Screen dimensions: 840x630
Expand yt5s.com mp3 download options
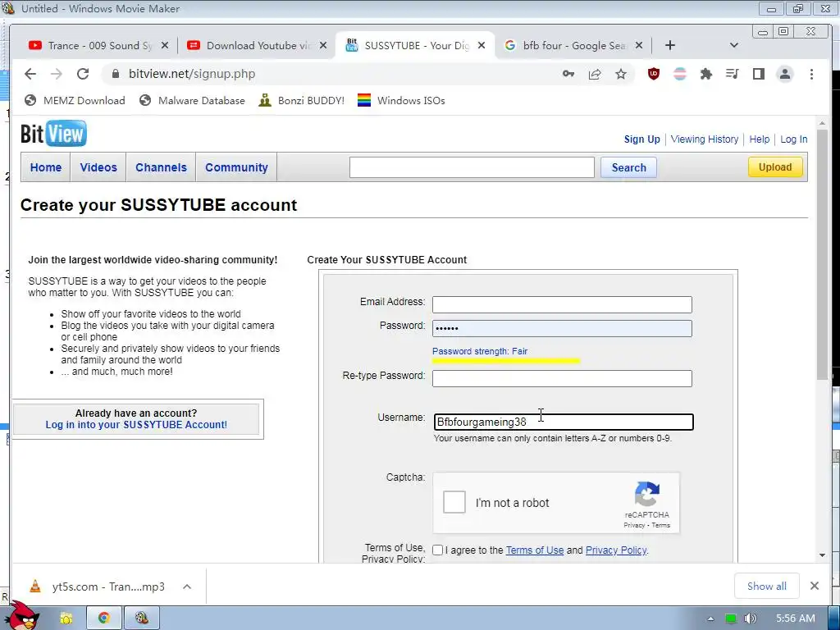click(187, 587)
